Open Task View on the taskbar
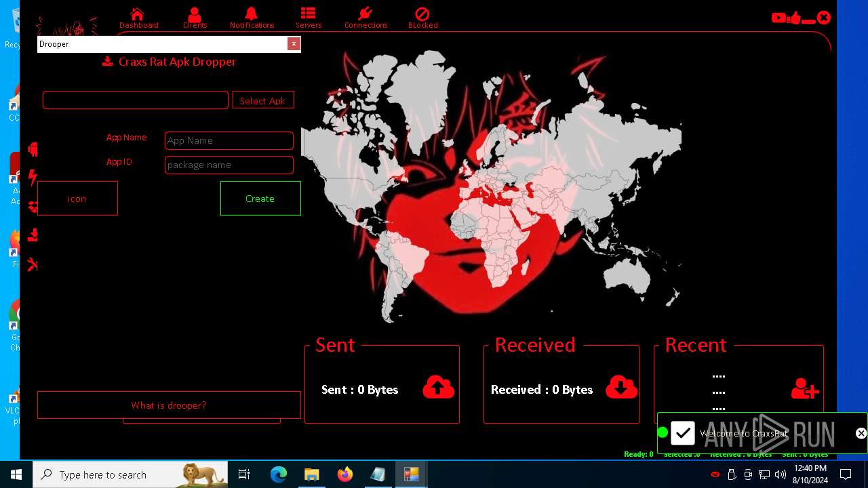This screenshot has height=488, width=868. tap(244, 474)
